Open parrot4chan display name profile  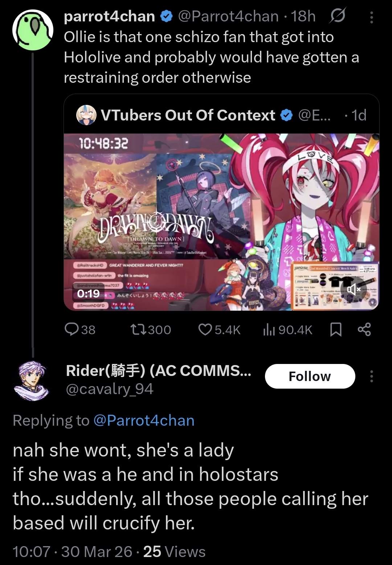pyautogui.click(x=110, y=16)
